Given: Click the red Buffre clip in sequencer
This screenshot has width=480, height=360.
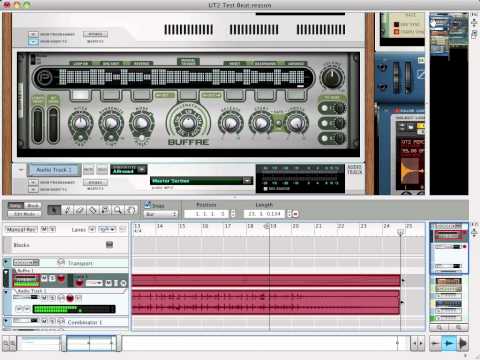Looking at the screenshot, I should pyautogui.click(x=266, y=280).
